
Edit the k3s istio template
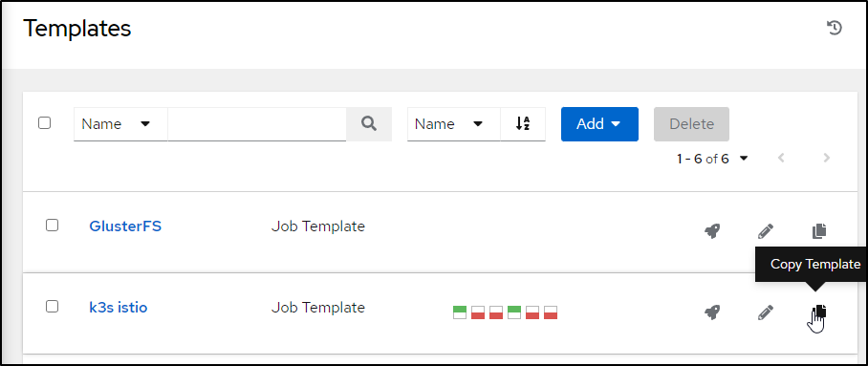coord(766,312)
